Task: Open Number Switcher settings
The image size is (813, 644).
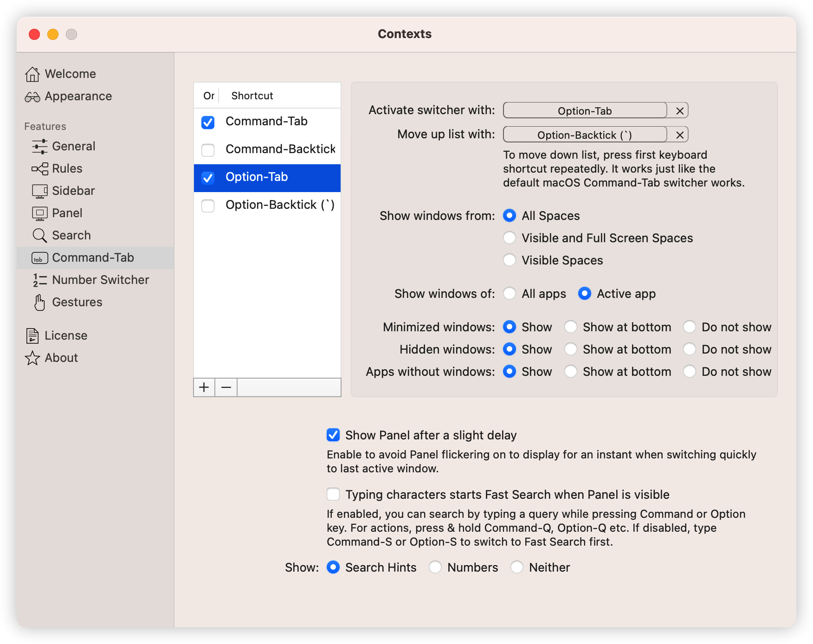Action: [101, 280]
